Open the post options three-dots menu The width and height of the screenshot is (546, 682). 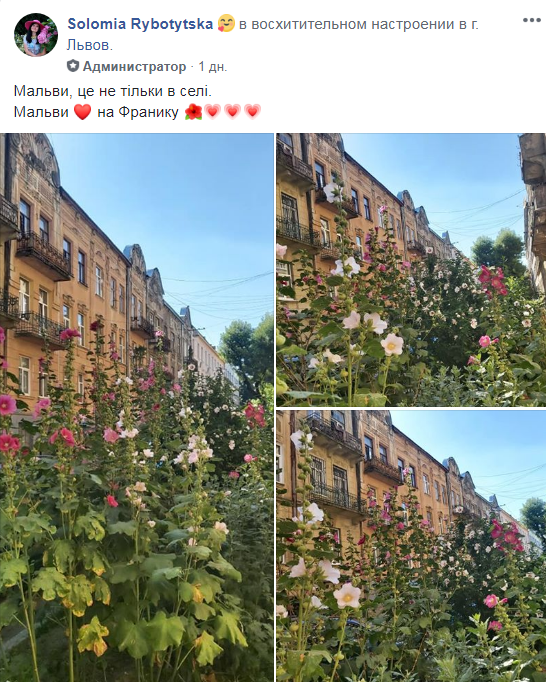tap(531, 20)
